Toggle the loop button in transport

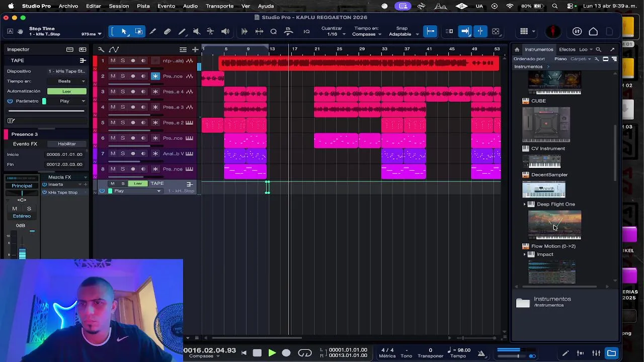coord(305,353)
